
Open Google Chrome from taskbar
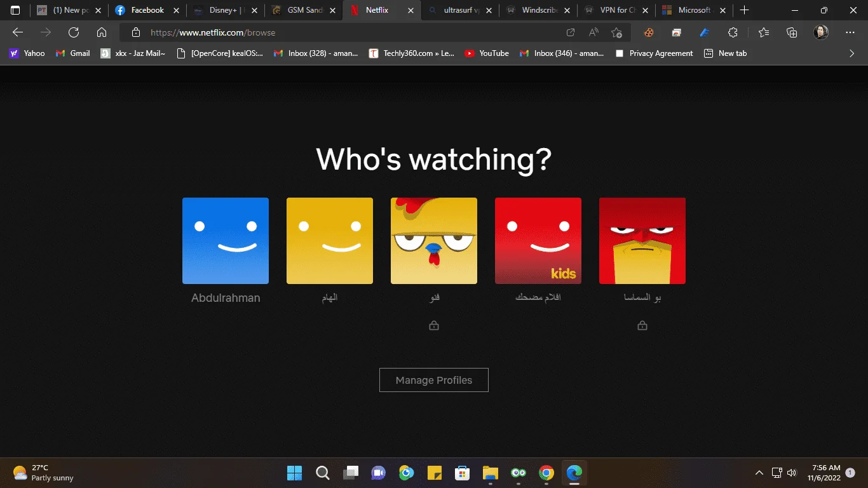click(546, 473)
